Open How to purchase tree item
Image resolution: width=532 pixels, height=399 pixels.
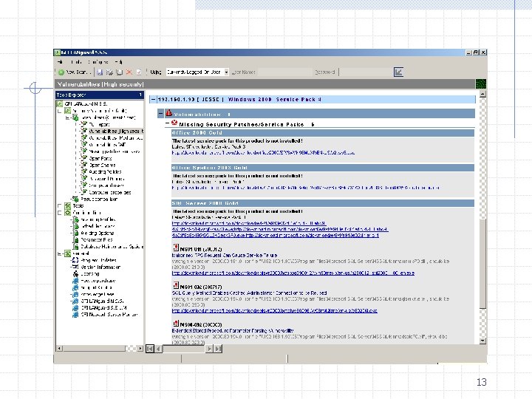pyautogui.click(x=98, y=281)
